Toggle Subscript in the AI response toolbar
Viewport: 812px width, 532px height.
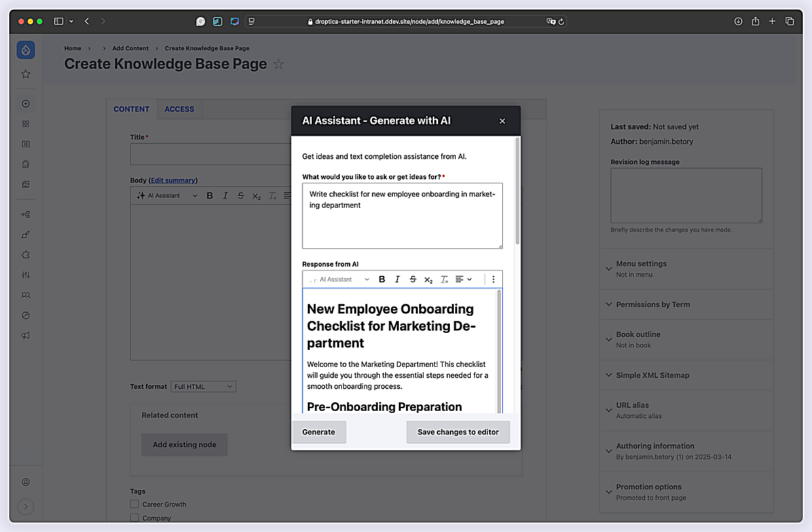(x=428, y=280)
